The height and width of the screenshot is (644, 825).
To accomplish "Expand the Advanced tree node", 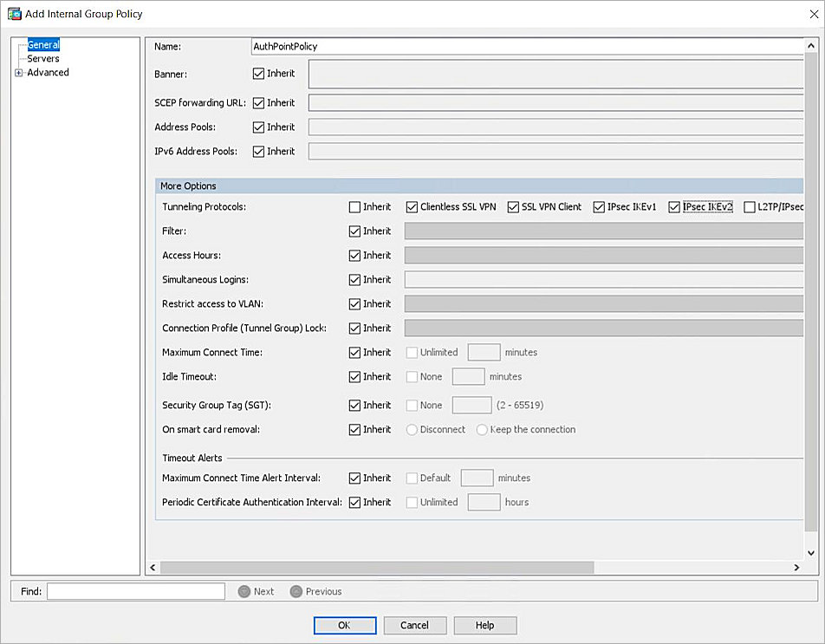I will pos(19,72).
